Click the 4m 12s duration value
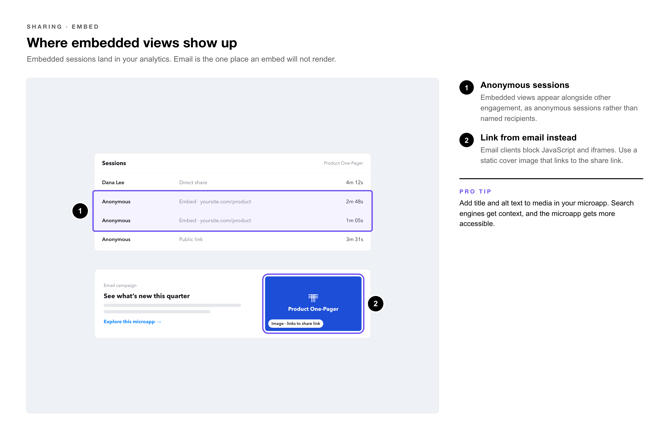Image resolution: width=670 pixels, height=430 pixels. (354, 183)
